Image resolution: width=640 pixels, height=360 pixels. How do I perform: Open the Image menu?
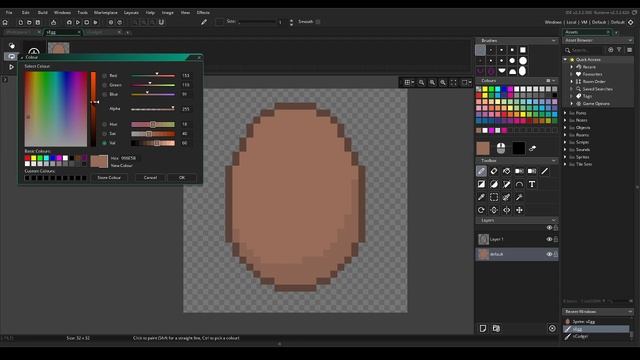point(168,13)
